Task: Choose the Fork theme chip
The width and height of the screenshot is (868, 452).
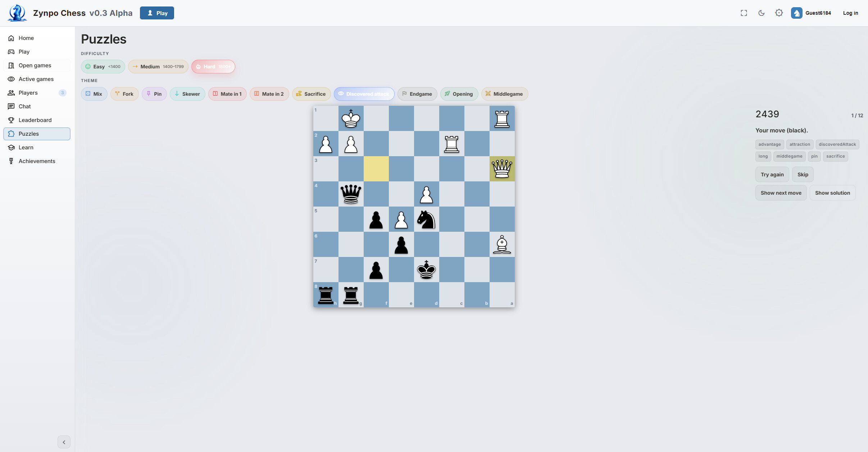Action: coord(124,94)
